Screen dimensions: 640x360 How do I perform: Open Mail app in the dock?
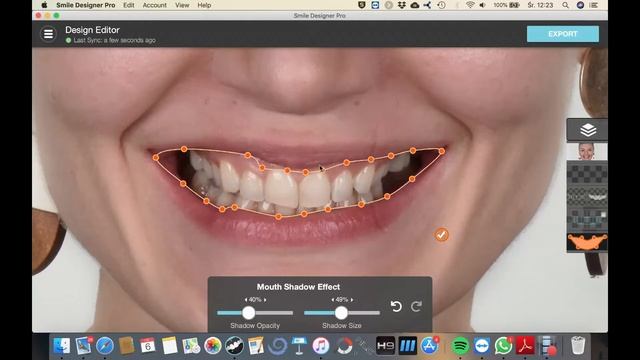(83, 346)
